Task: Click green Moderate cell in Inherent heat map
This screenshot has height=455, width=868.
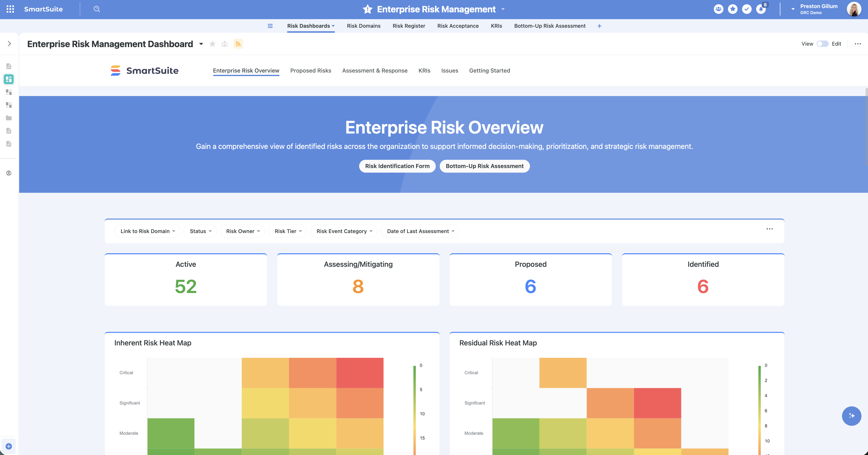Action: click(171, 433)
